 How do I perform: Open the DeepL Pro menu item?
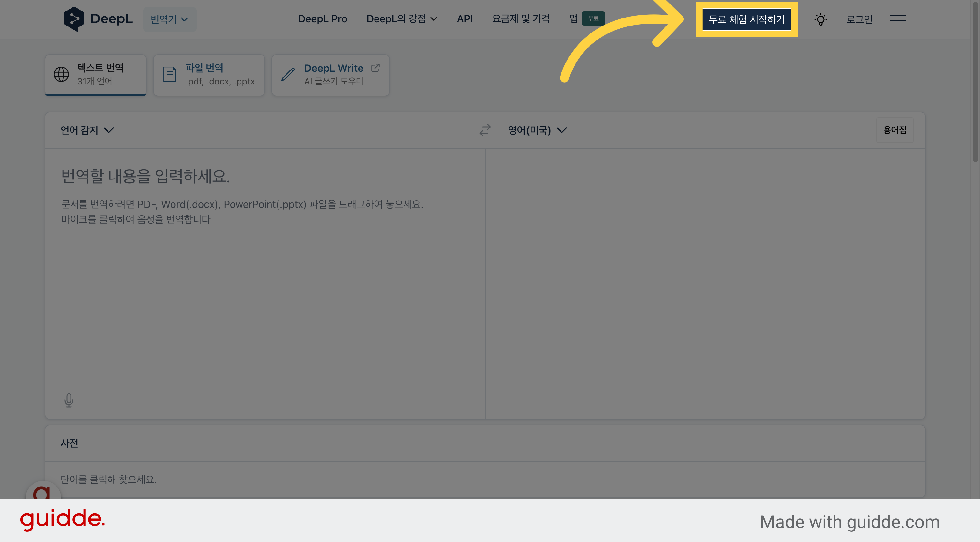pos(323,18)
